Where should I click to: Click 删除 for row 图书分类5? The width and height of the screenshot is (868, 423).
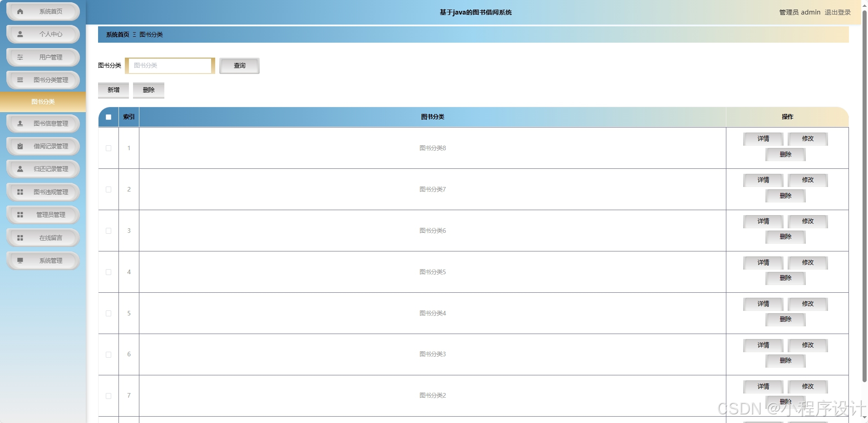pos(785,278)
